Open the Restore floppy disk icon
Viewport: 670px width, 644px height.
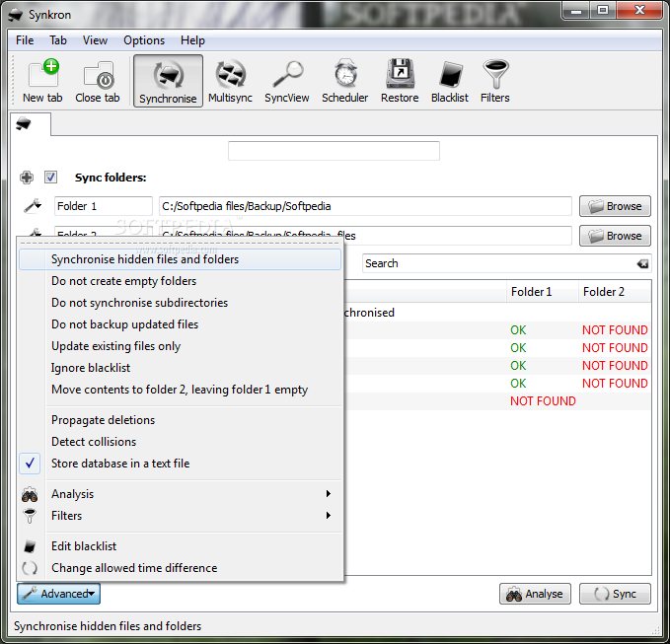coord(400,81)
